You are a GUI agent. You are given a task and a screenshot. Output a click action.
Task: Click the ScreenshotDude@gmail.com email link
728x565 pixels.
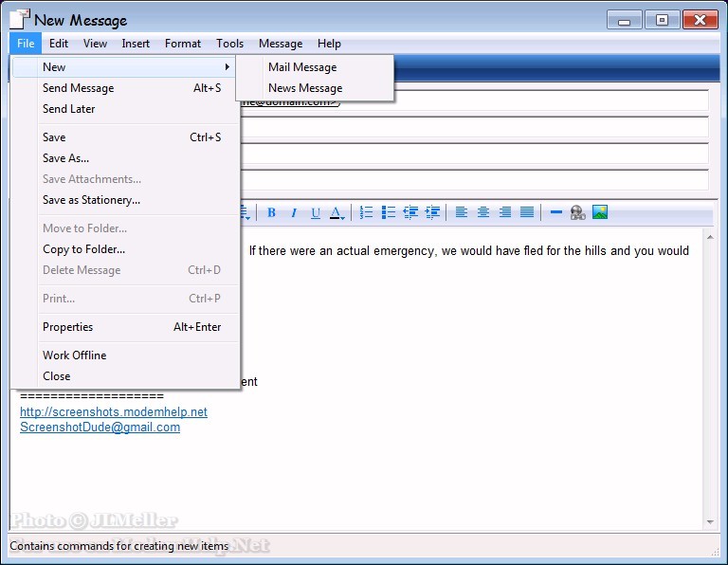pyautogui.click(x=100, y=428)
